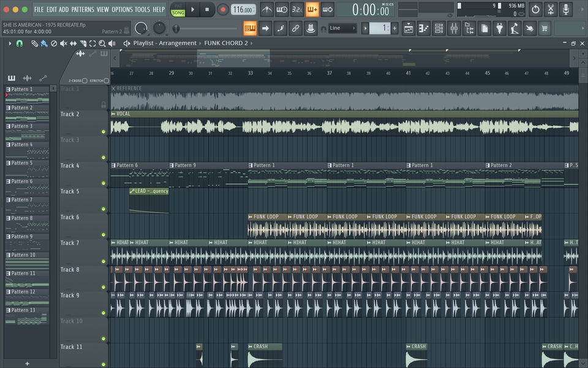Activate the Zoom tool in the playlist toolbar
Image resolution: width=588 pixels, height=368 pixels.
101,43
